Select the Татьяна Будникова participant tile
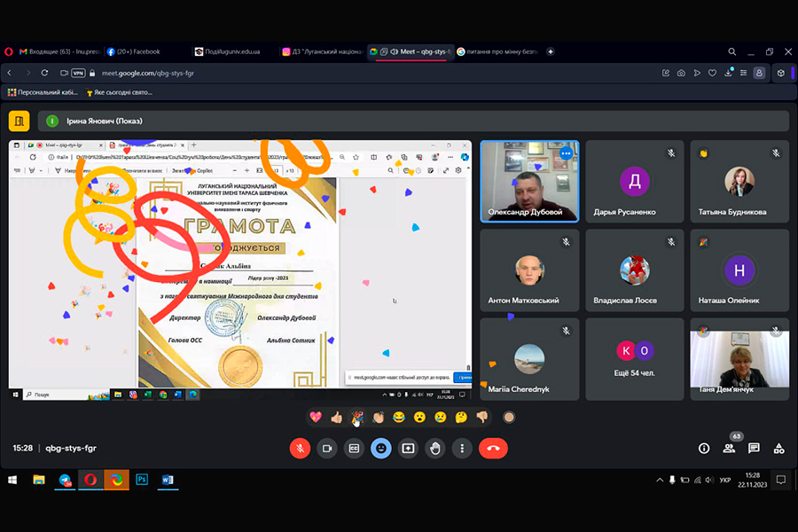 tap(739, 182)
